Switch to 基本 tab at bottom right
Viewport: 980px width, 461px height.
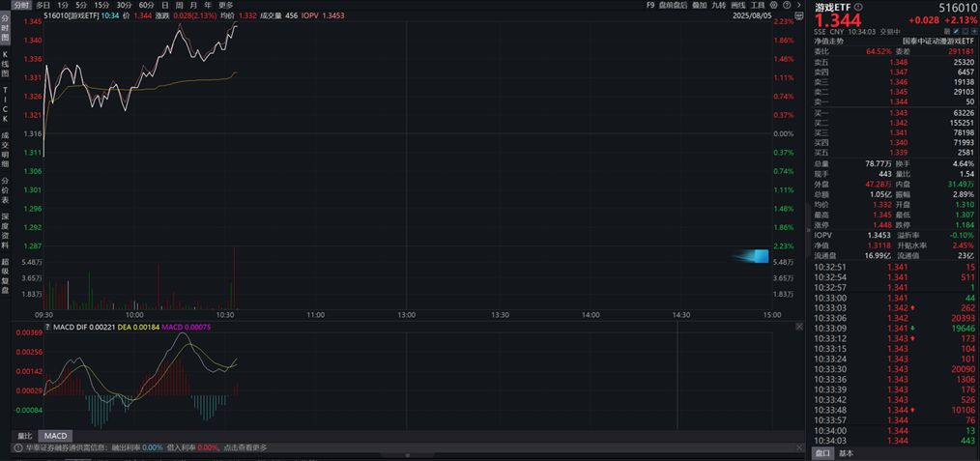click(846, 453)
